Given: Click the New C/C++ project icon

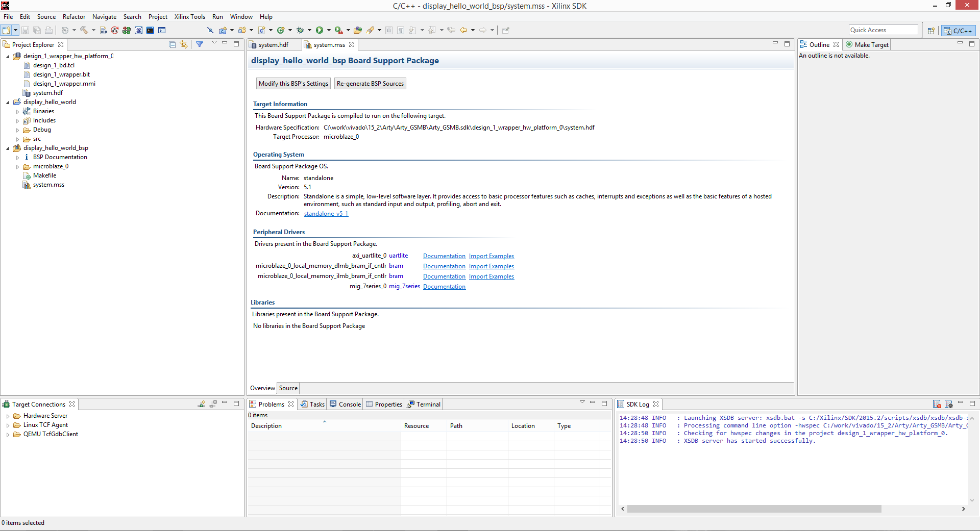Looking at the screenshot, I should click(x=223, y=30).
